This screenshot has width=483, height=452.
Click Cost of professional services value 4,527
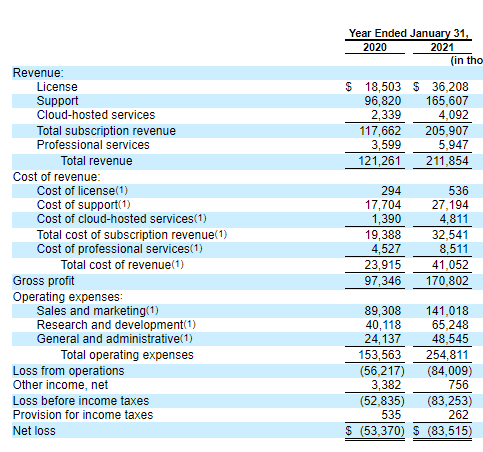tap(386, 249)
